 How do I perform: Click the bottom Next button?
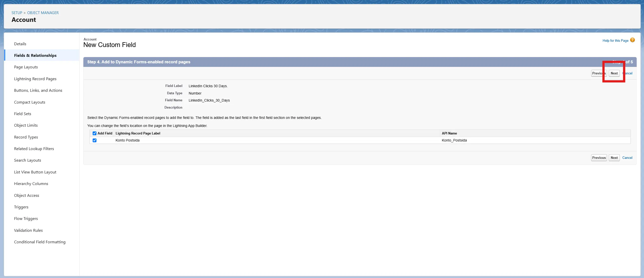pyautogui.click(x=614, y=158)
